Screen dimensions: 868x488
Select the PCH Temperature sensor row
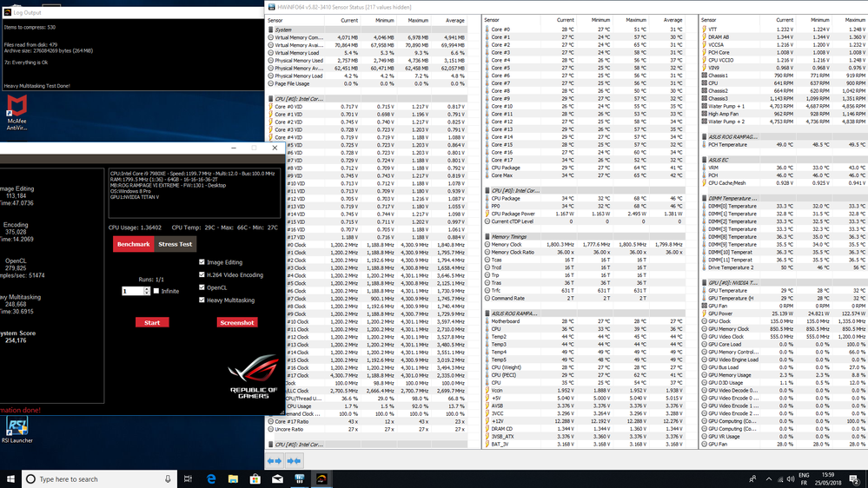[784, 145]
